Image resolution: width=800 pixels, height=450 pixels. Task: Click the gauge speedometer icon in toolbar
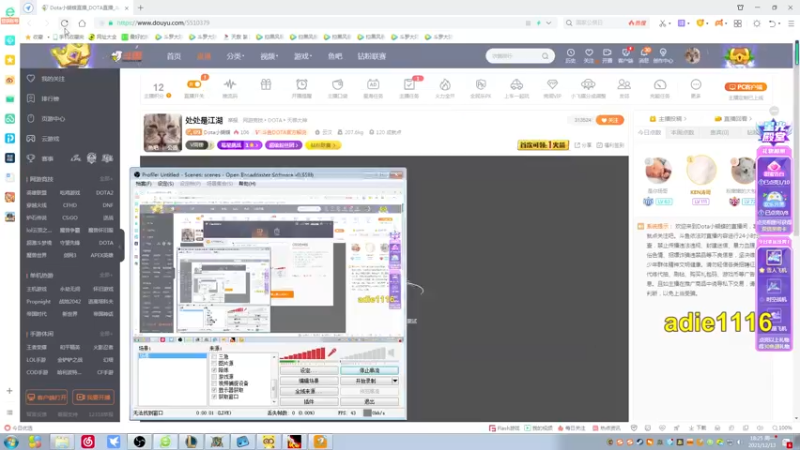tap(660, 84)
